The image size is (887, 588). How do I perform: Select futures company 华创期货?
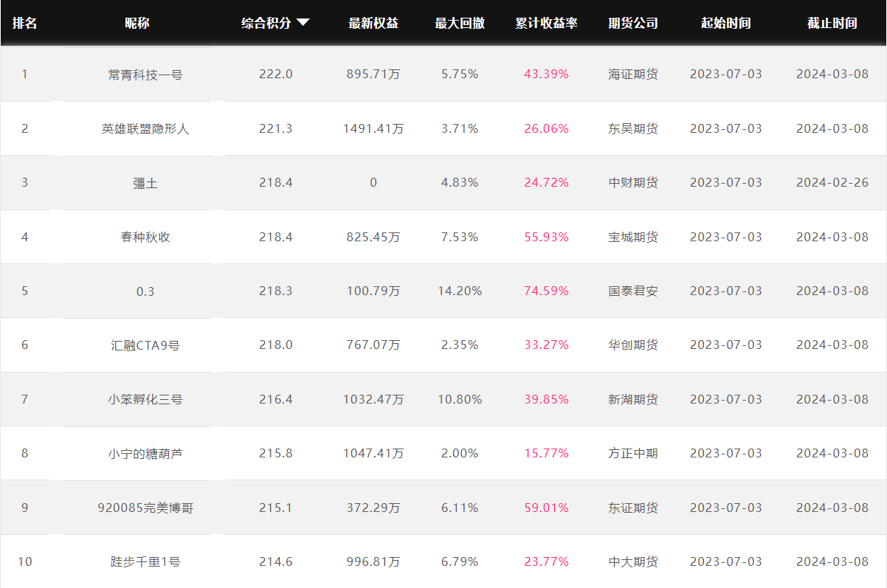click(633, 345)
